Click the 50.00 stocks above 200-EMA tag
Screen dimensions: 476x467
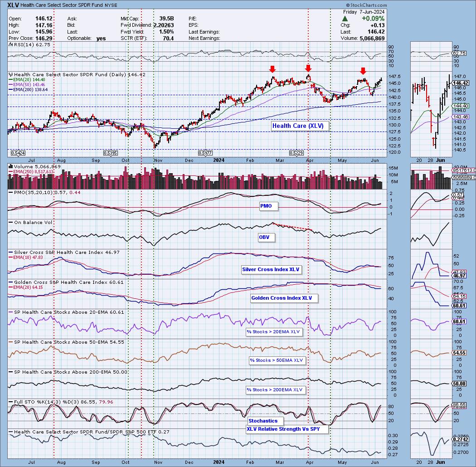(x=459, y=384)
